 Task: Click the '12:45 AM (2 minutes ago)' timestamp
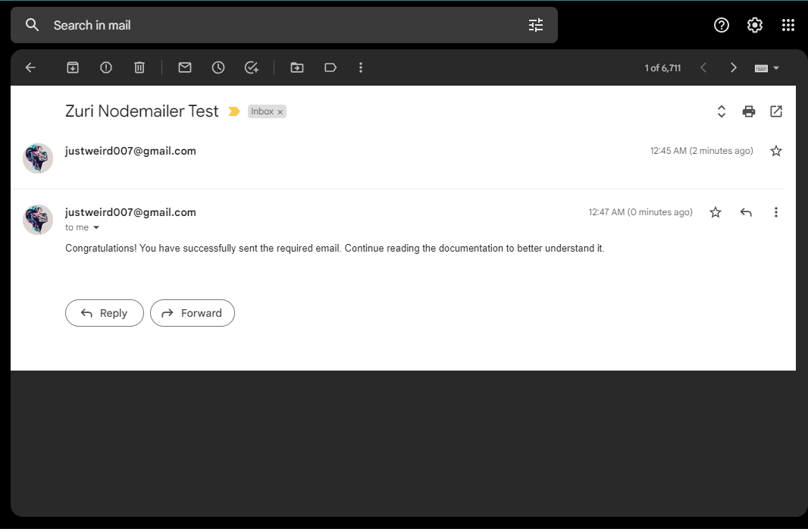701,151
